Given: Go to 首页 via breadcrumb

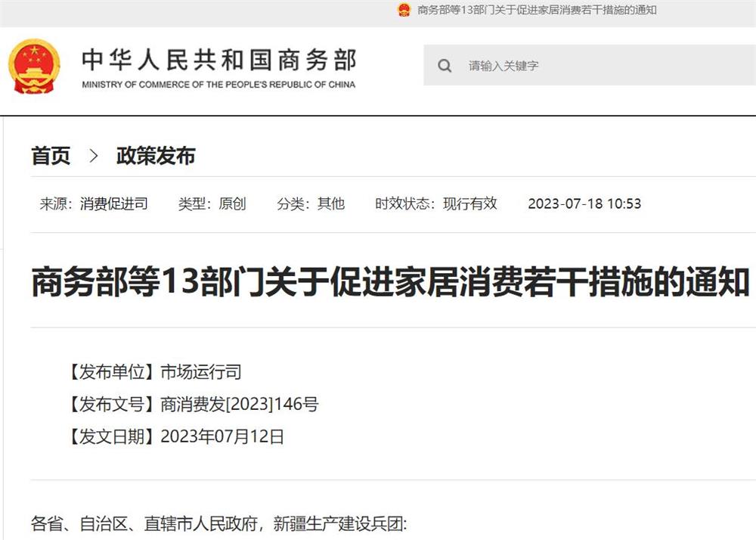Looking at the screenshot, I should tap(51, 157).
